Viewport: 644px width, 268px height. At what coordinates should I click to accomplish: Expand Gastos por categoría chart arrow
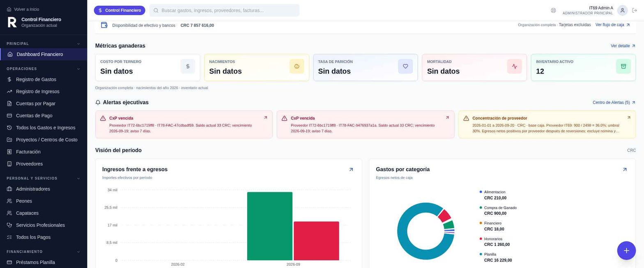point(625,170)
